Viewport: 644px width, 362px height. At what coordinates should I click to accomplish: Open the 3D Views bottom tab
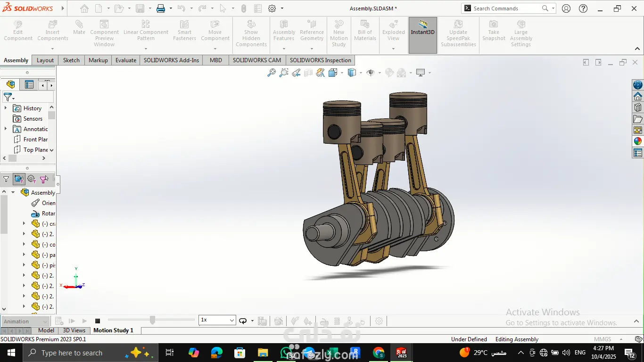[74, 330]
